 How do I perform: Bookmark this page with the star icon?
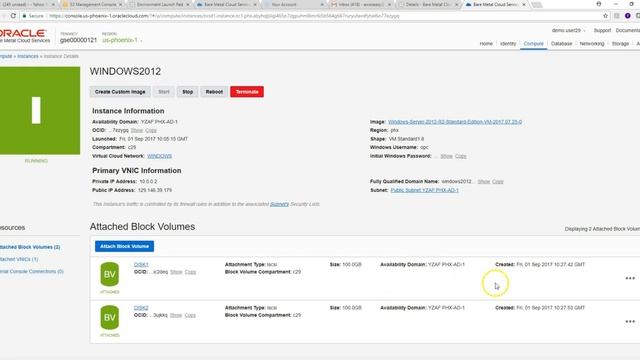pos(605,16)
